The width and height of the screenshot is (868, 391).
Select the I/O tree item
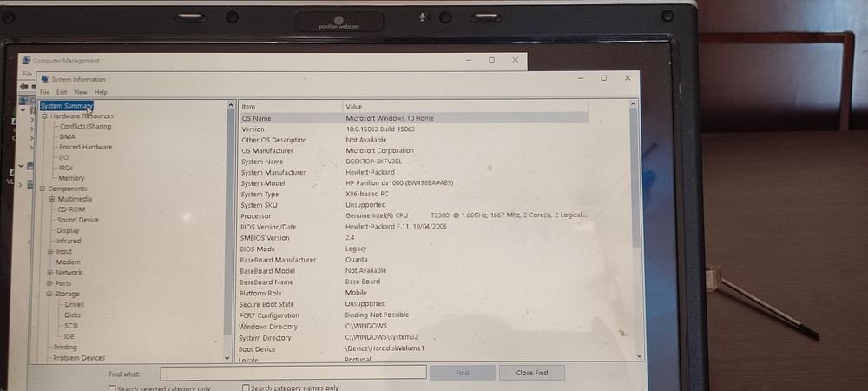[x=63, y=157]
